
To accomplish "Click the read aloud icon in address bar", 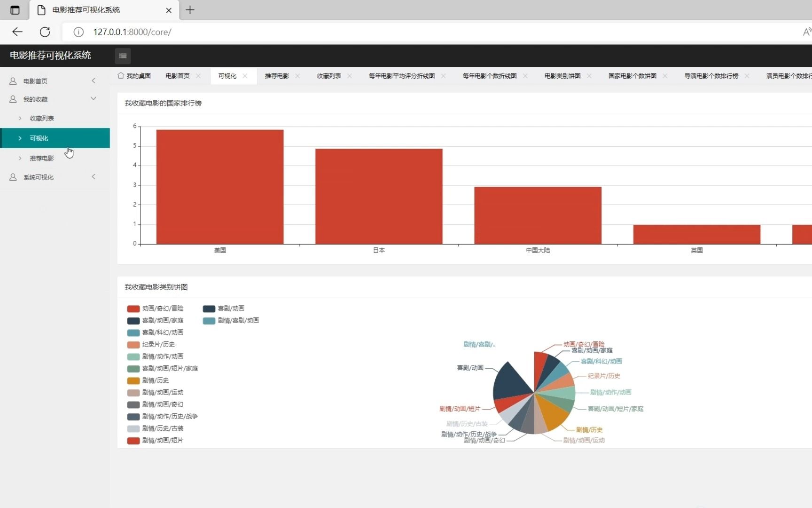I will 807,32.
